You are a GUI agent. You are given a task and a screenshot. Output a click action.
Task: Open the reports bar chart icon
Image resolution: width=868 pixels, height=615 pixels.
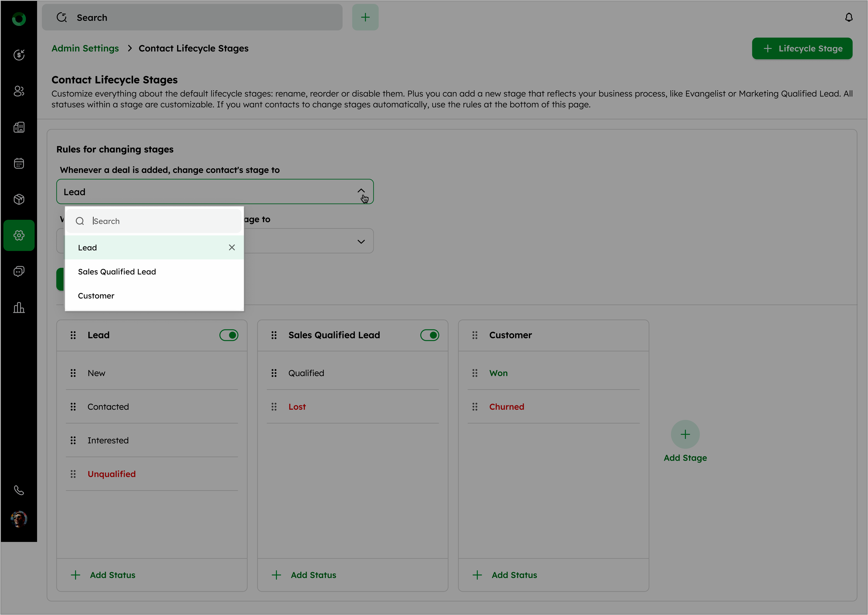point(19,307)
